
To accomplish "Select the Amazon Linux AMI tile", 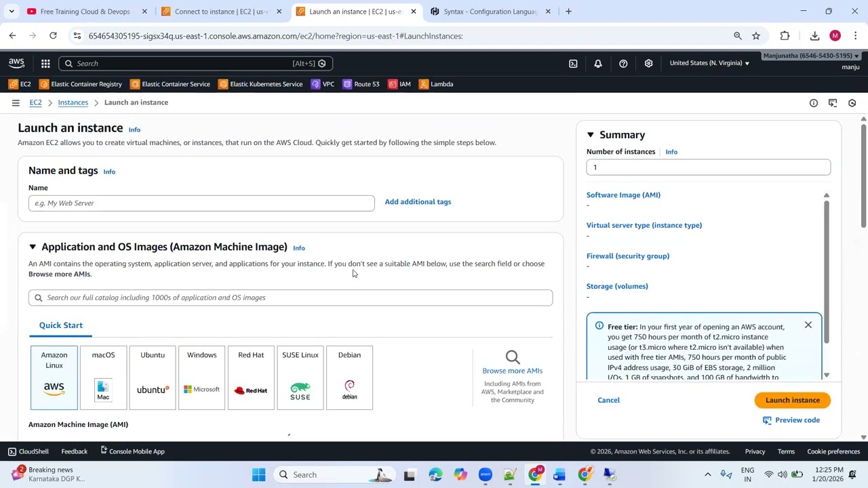I will [x=54, y=378].
